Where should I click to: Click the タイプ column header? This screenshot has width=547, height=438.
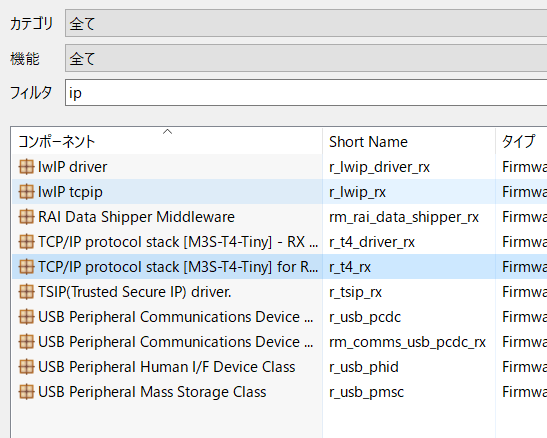pyautogui.click(x=521, y=141)
